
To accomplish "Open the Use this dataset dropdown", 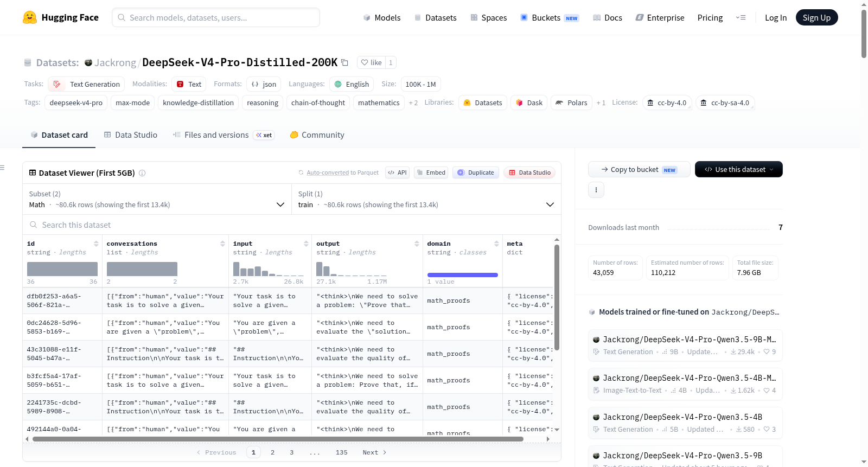I will pyautogui.click(x=739, y=169).
